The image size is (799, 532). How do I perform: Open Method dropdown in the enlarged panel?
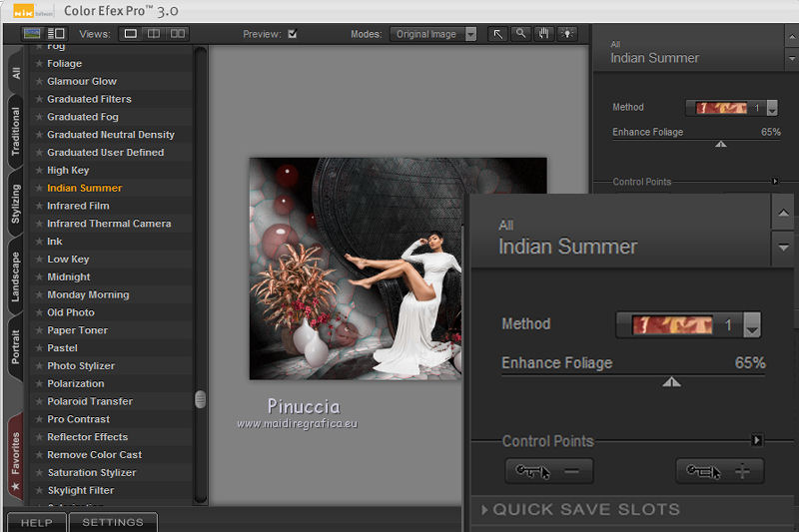pos(753,325)
